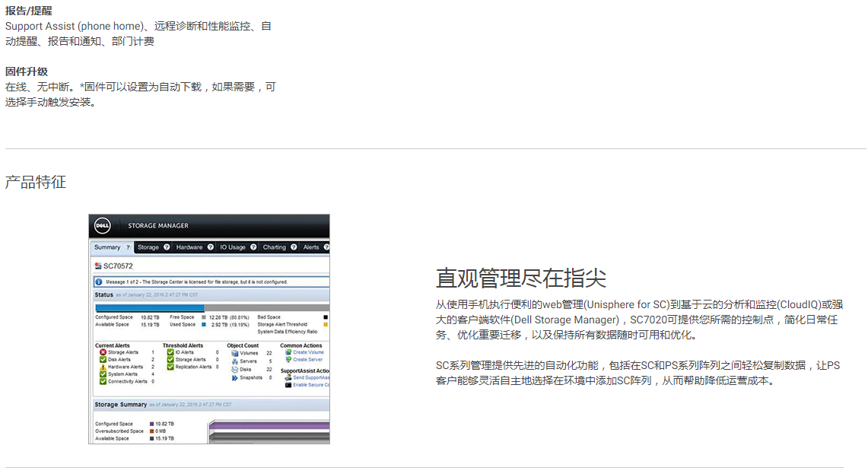
Task: Click the Enable Secure Console icon
Action: (288, 385)
